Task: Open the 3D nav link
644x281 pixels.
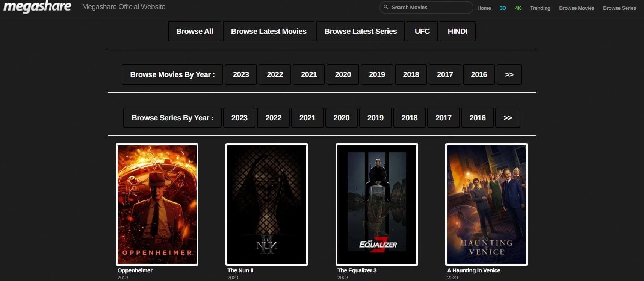Action: click(503, 8)
